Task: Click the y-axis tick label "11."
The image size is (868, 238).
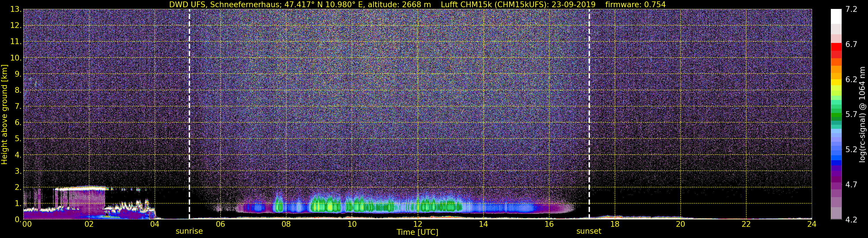Action: pyautogui.click(x=16, y=42)
